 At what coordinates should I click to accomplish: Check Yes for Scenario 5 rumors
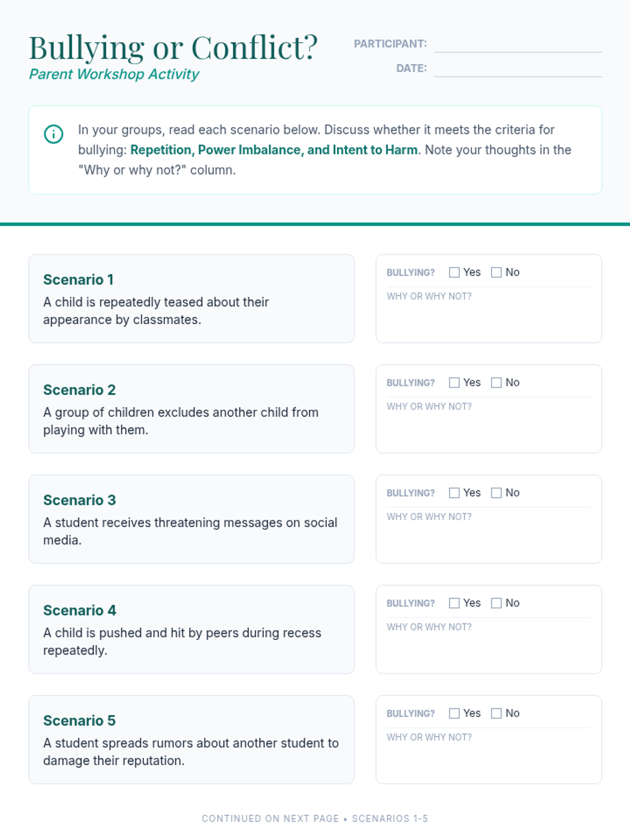tap(454, 713)
